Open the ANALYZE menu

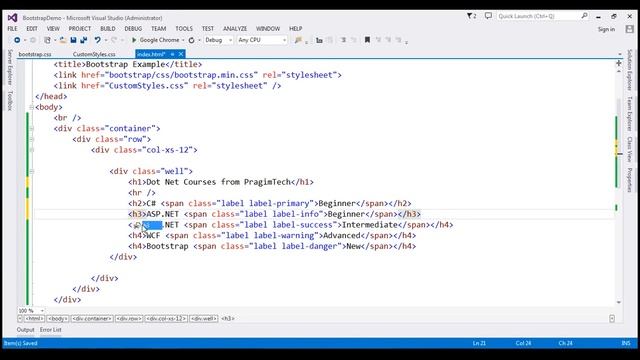point(235,29)
